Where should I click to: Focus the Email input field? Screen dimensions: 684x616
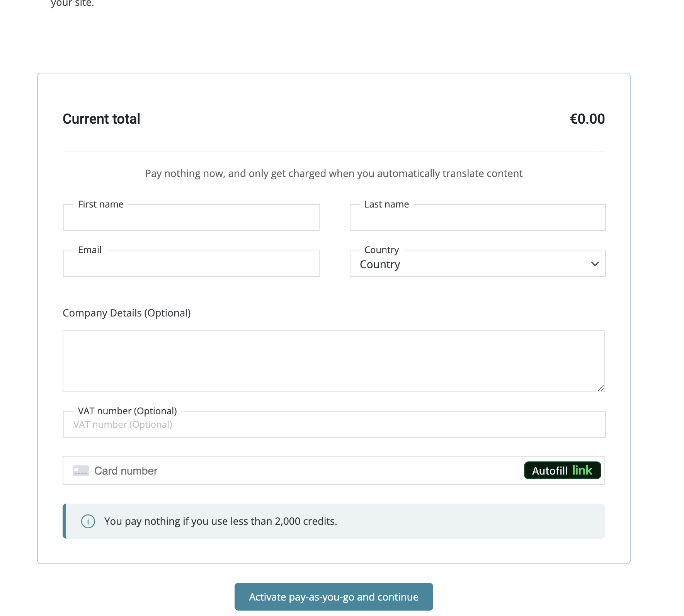(x=191, y=264)
